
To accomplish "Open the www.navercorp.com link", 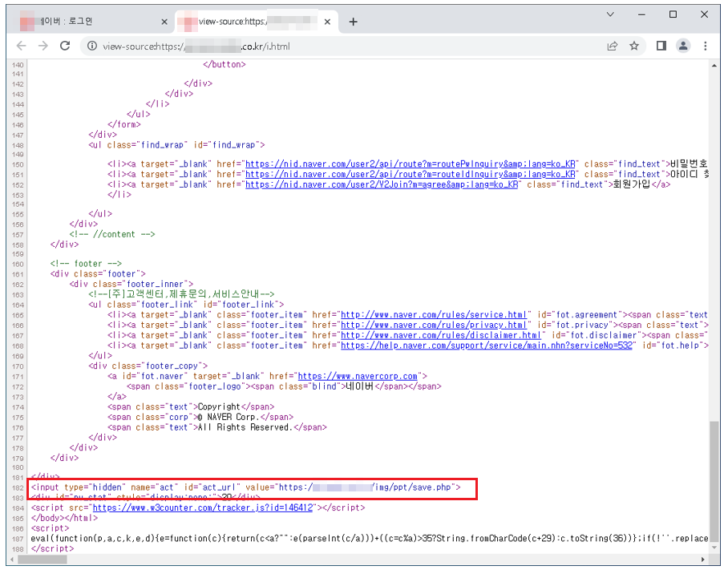I will (358, 376).
